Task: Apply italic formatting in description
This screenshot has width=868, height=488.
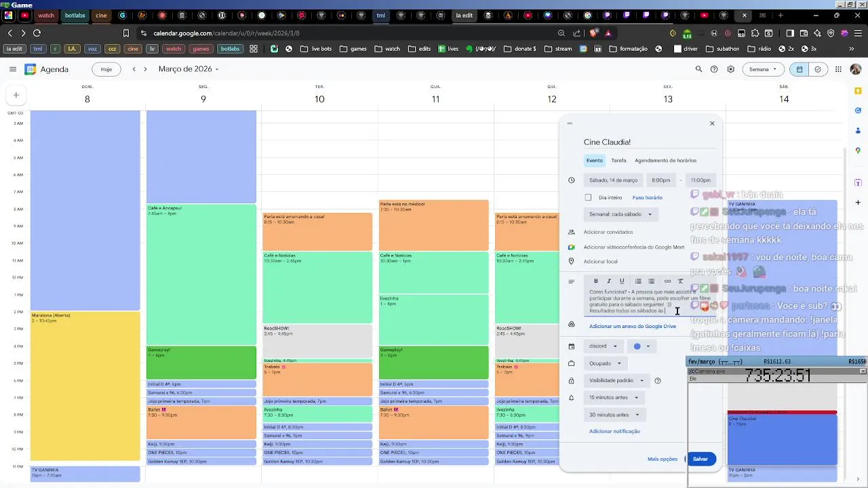Action: pos(609,281)
